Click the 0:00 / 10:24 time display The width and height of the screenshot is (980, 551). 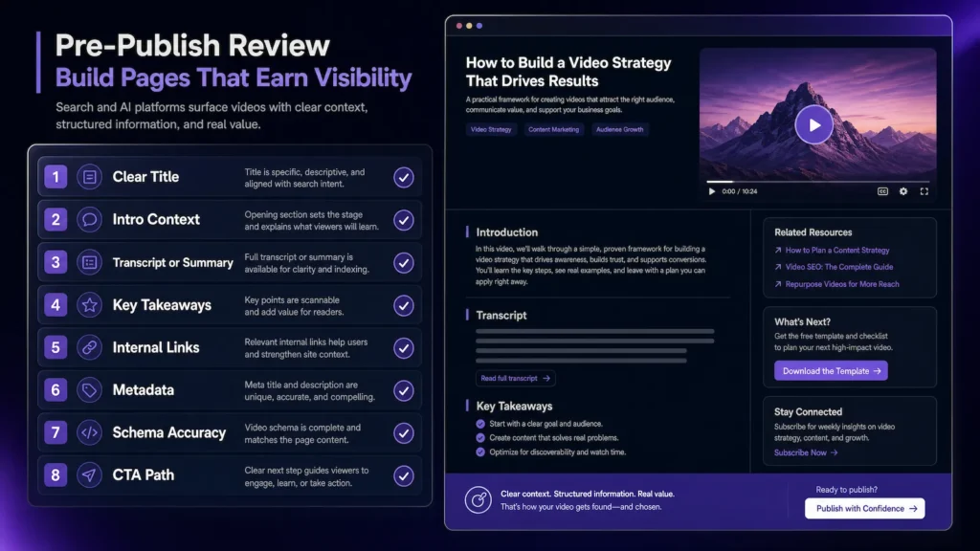pos(740,191)
